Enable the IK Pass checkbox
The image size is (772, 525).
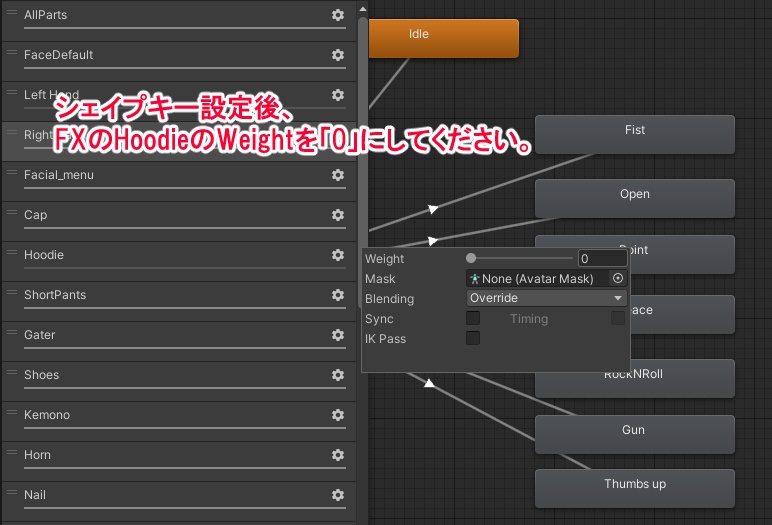(473, 338)
